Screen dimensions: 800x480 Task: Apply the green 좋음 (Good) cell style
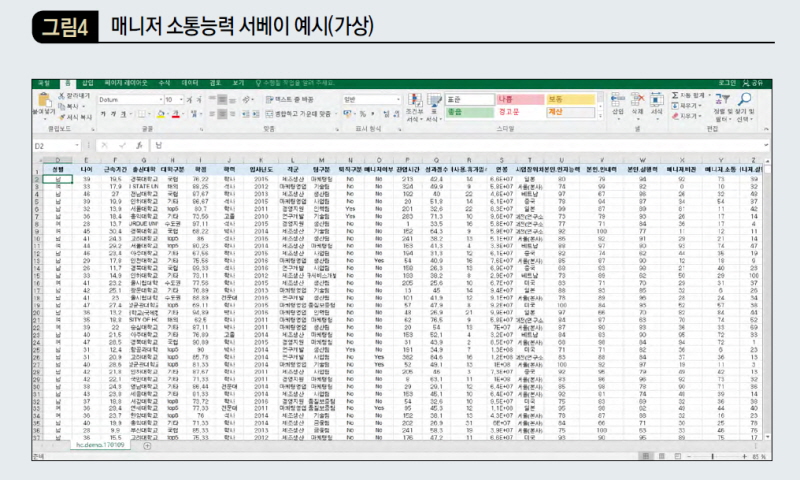click(470, 112)
